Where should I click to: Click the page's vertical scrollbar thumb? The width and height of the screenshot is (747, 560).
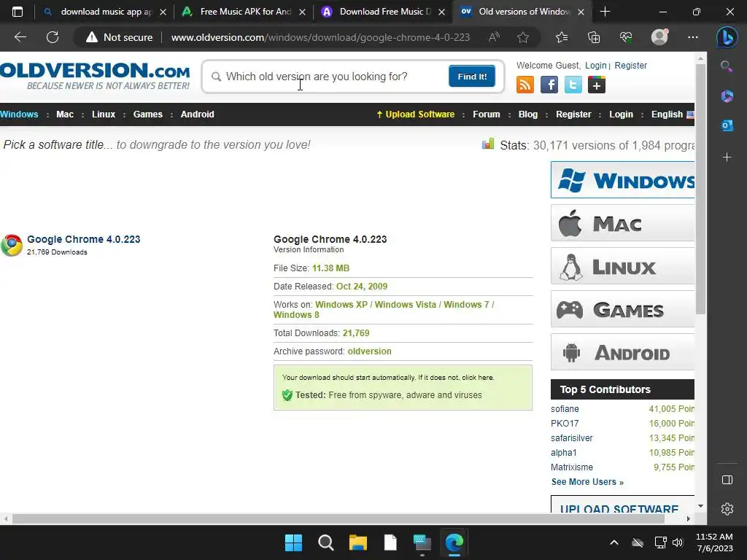click(700, 189)
